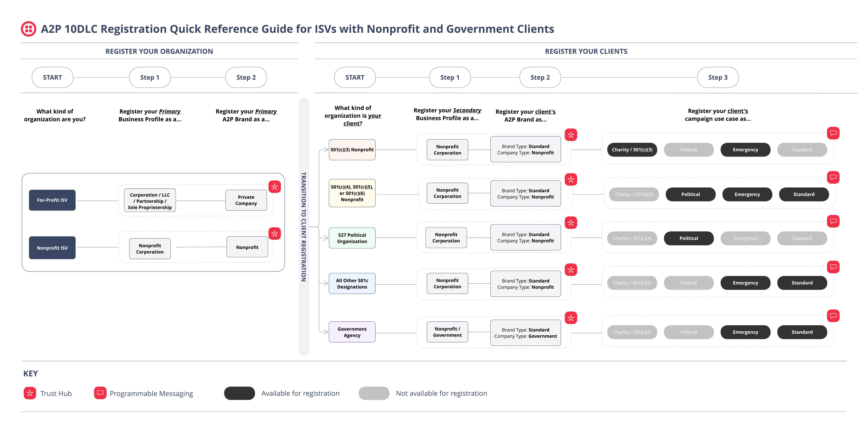Click Programmable Messaging icon in All Other 501c row
Screen dimensions: 868x422
[x=833, y=267]
